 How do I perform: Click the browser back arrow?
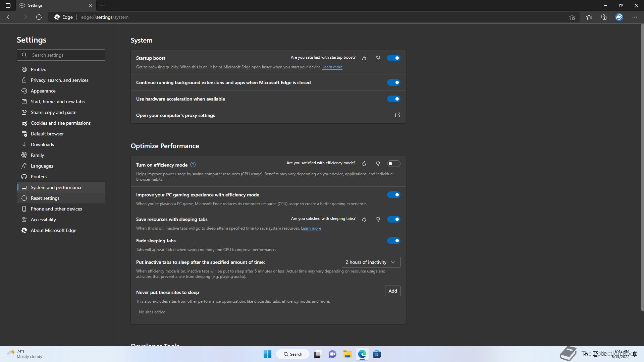[x=9, y=17]
